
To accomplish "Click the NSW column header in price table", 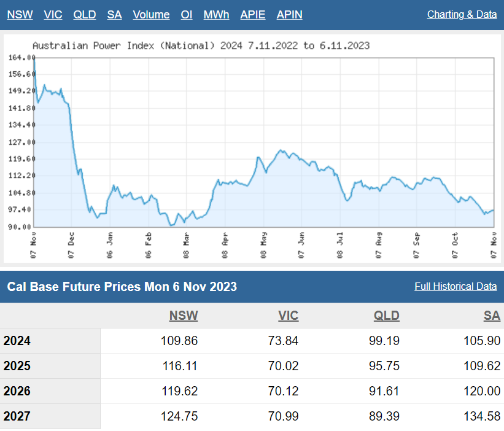I will [184, 316].
